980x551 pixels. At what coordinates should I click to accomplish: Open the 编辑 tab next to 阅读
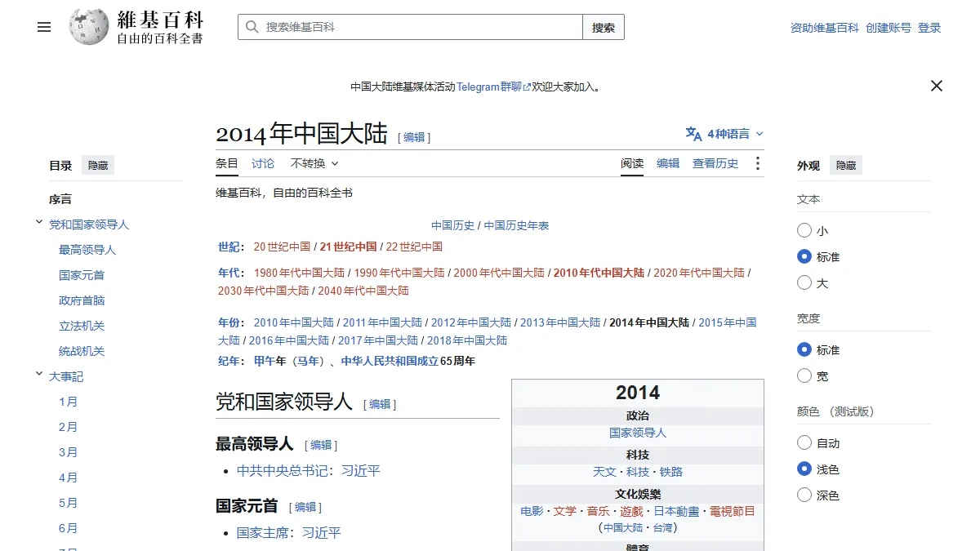668,163
